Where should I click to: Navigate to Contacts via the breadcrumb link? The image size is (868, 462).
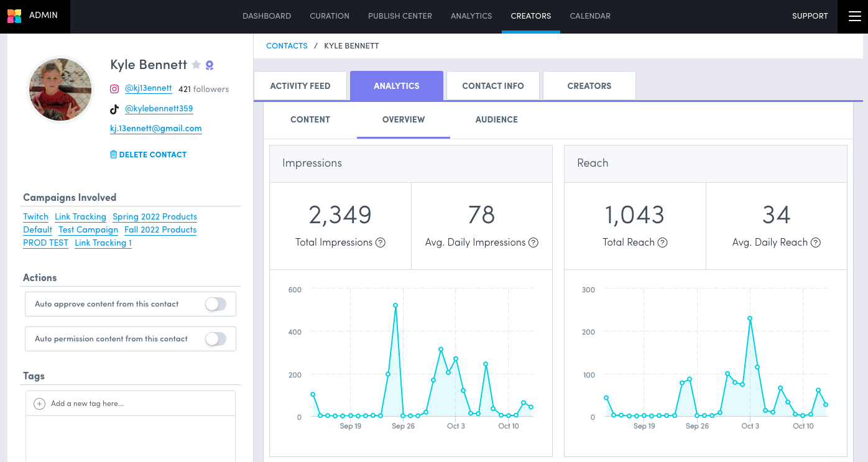(x=287, y=45)
